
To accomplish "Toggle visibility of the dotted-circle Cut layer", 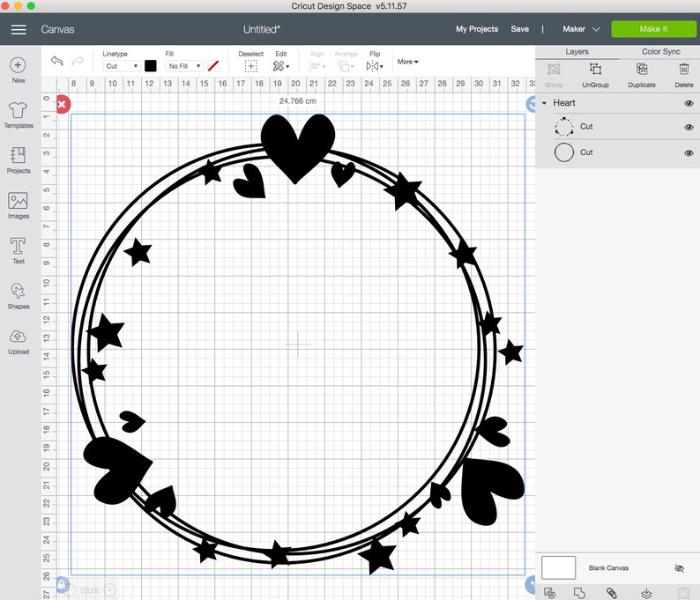I will (689, 127).
